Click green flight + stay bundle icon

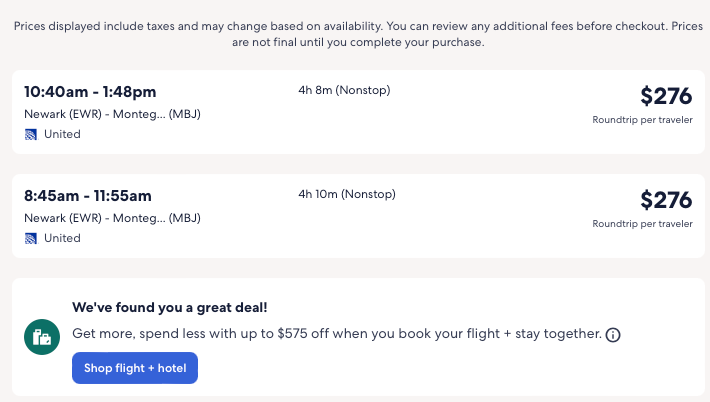[41, 338]
